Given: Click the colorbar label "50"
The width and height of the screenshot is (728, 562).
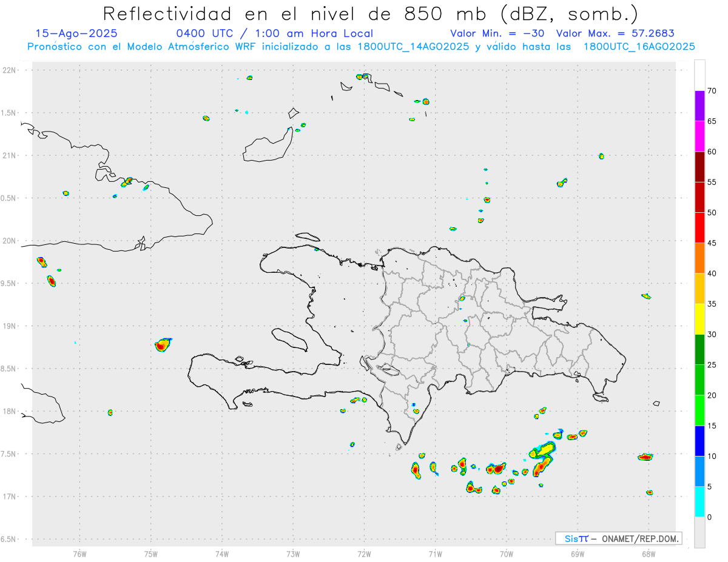Looking at the screenshot, I should point(712,213).
